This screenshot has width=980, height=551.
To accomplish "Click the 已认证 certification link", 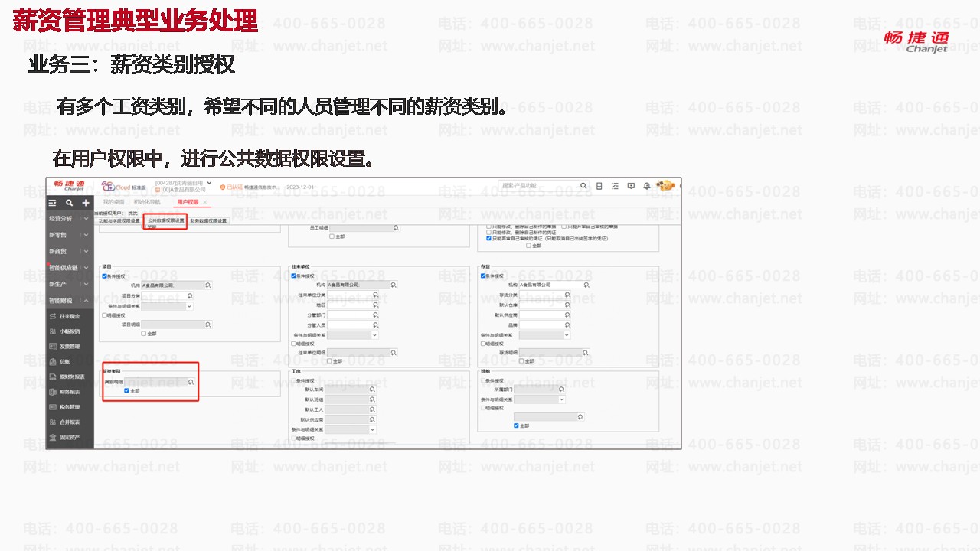I will [234, 187].
